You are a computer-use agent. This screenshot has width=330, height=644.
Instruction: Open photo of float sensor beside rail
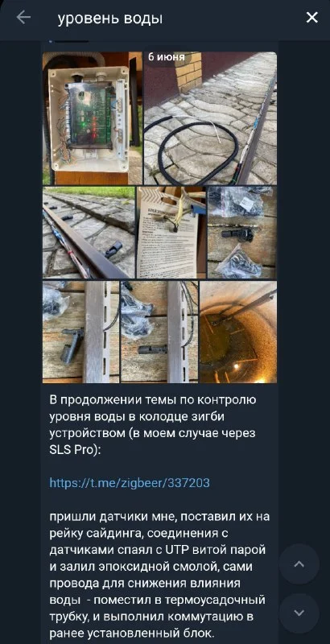click(80, 332)
